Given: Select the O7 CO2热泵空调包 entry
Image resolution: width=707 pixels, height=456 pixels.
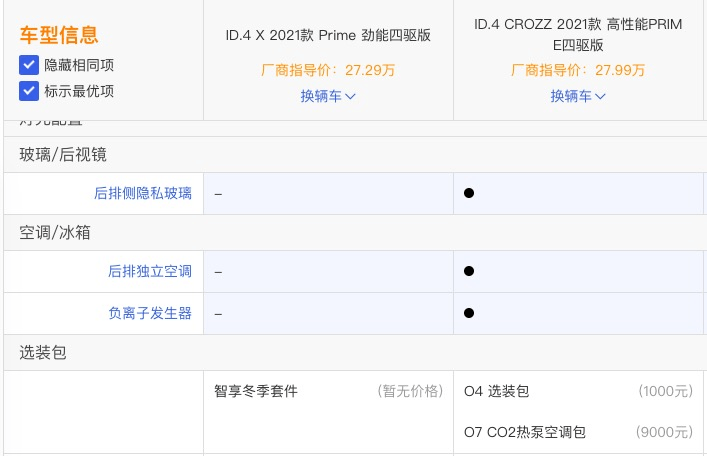Looking at the screenshot, I should click(x=525, y=433).
